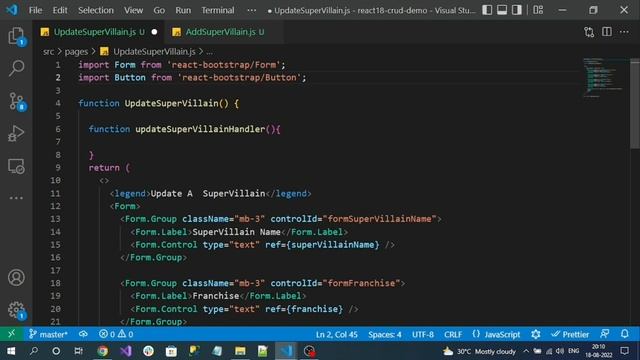Open the Task View taskbar icon
This screenshot has width=640, height=360.
78,351
